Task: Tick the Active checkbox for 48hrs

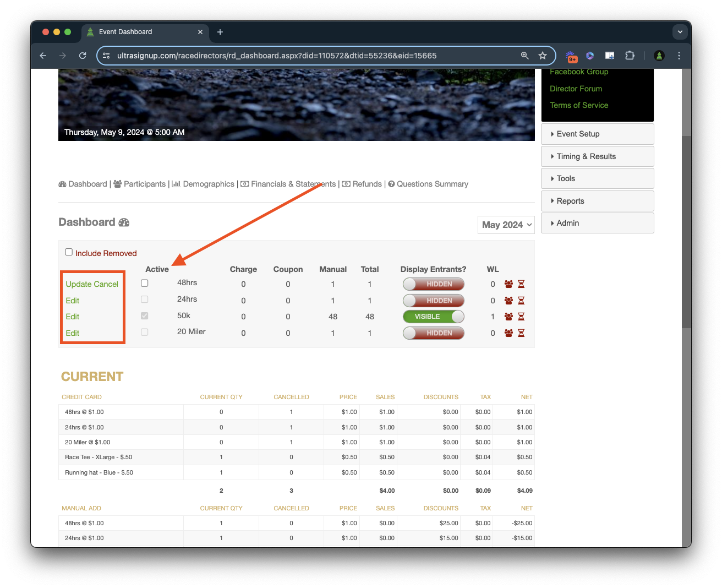Action: pos(145,283)
